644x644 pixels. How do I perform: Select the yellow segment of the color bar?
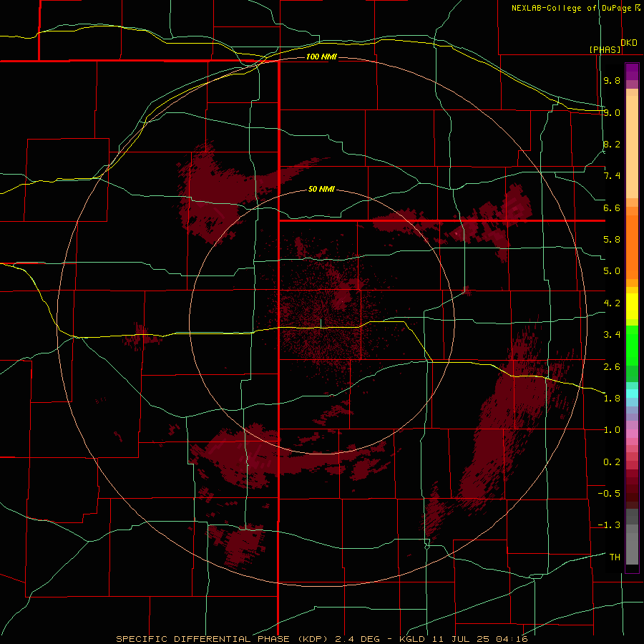click(632, 306)
